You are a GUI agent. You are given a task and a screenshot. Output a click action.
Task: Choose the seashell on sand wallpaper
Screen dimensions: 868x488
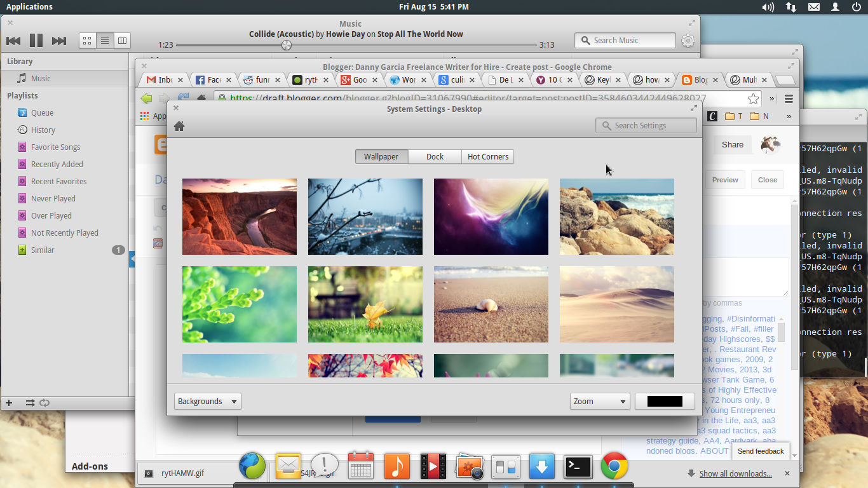pyautogui.click(x=491, y=304)
